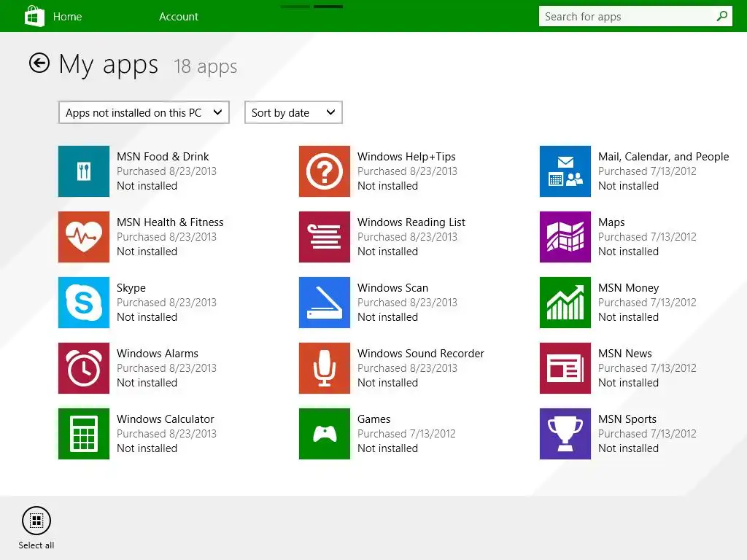Select the Windows Alarms clock icon

(x=84, y=368)
